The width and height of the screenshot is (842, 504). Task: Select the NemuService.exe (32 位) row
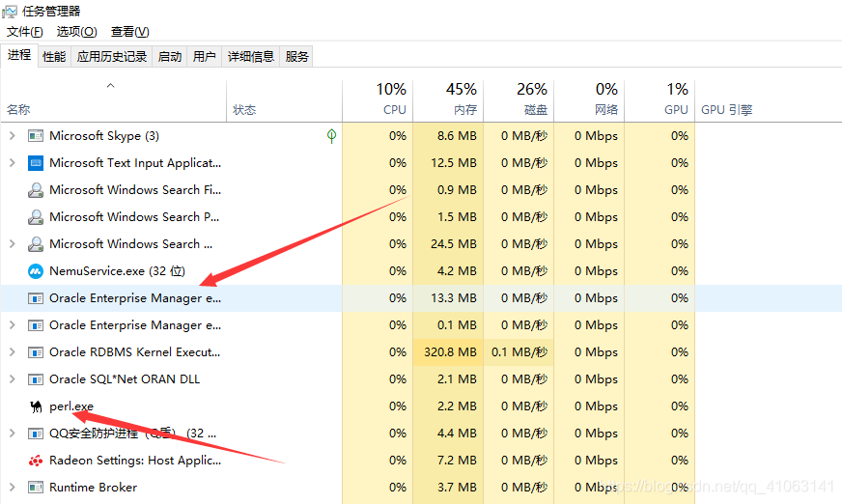421,271
